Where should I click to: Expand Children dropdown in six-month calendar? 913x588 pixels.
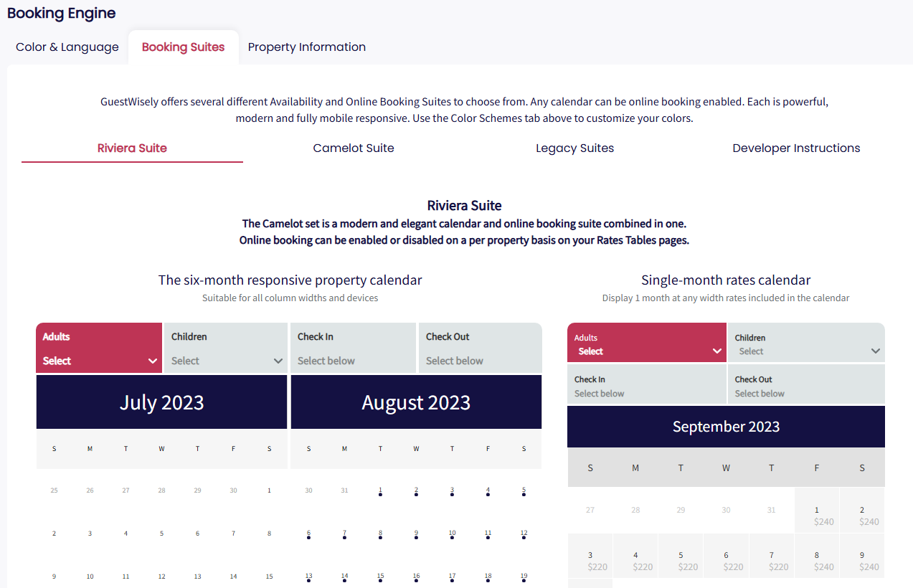[x=227, y=348]
